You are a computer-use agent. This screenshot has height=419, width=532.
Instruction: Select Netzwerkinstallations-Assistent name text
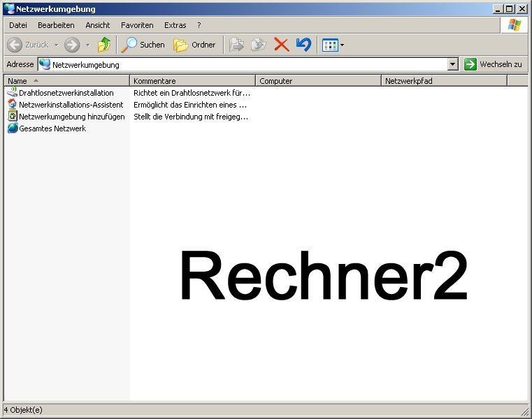[x=71, y=105]
